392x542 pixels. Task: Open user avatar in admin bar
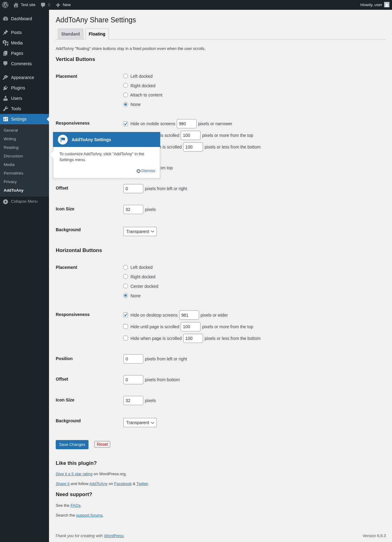coord(387,5)
